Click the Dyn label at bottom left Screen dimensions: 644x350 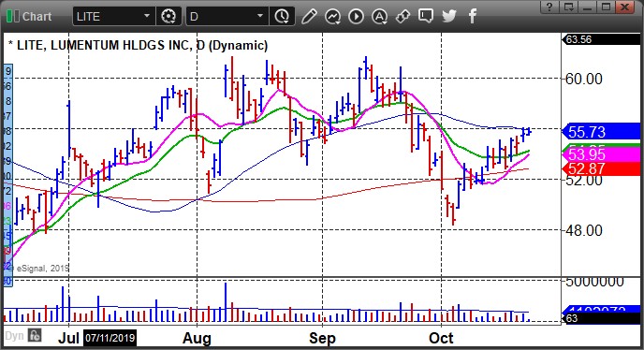pyautogui.click(x=14, y=336)
